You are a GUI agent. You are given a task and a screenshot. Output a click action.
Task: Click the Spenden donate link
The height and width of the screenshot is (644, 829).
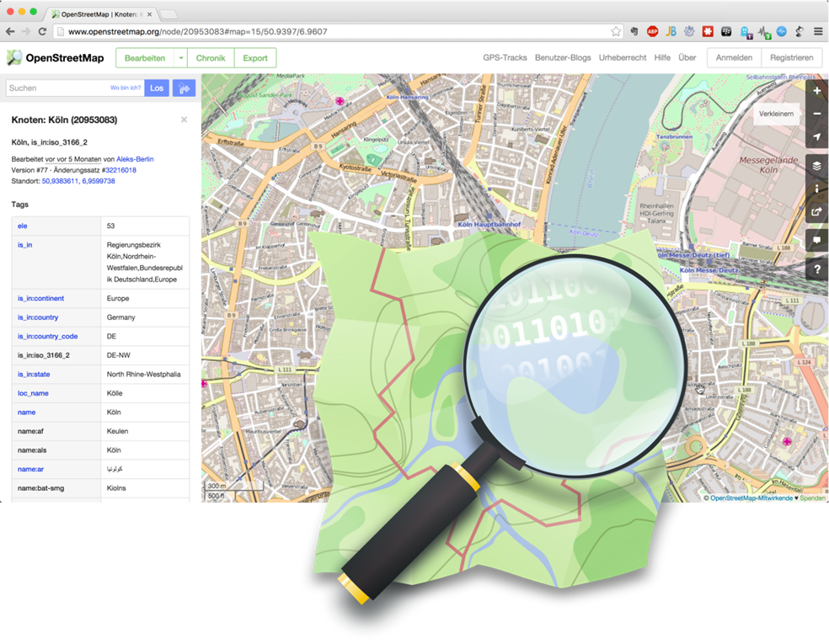point(813,498)
